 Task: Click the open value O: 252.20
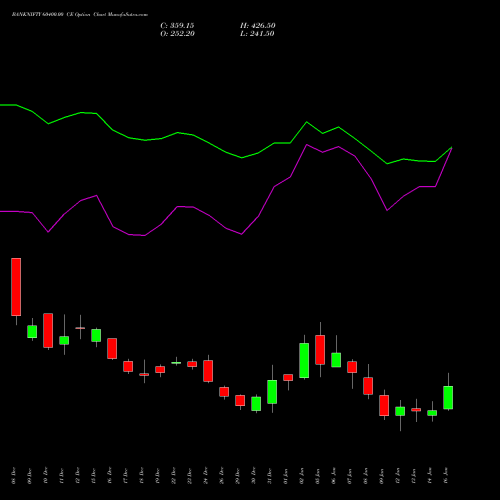[177, 34]
